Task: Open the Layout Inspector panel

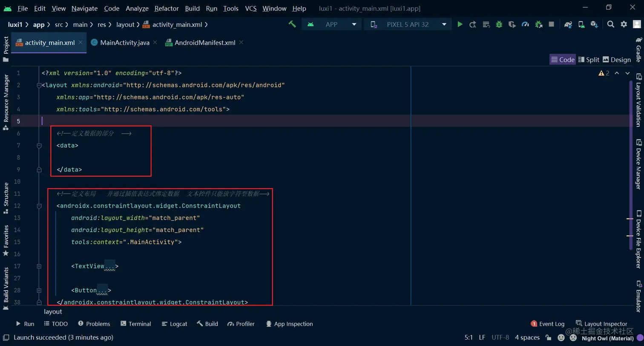Action: pyautogui.click(x=601, y=324)
